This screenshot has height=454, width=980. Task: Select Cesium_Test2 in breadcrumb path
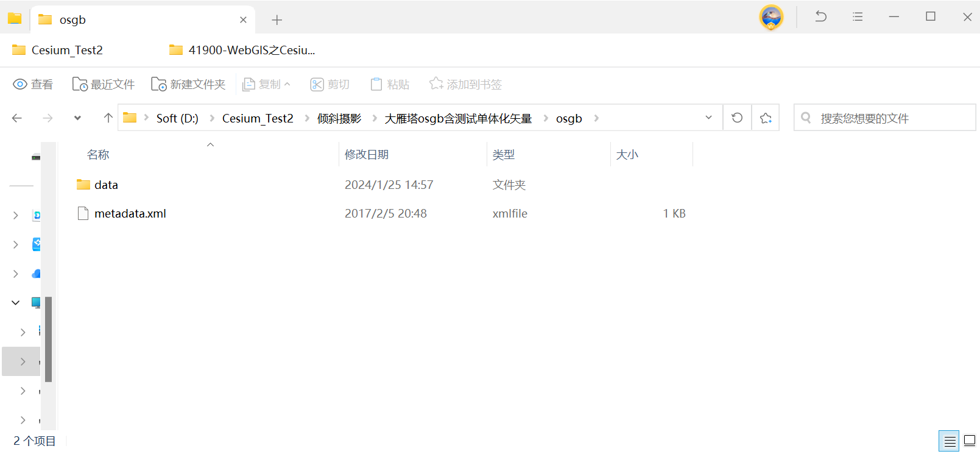click(x=258, y=118)
